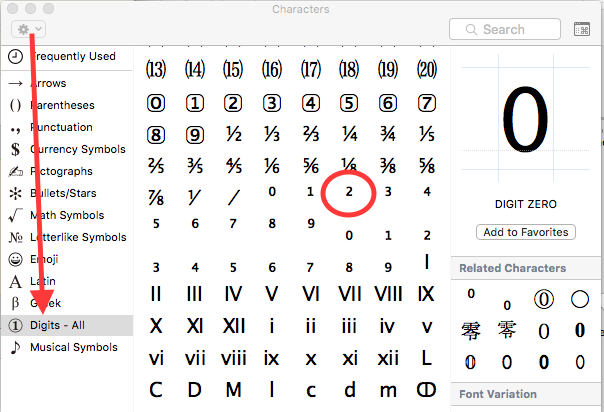The height and width of the screenshot is (412, 604).
Task: Select uppercase Roman numeral M
Action: point(233,390)
